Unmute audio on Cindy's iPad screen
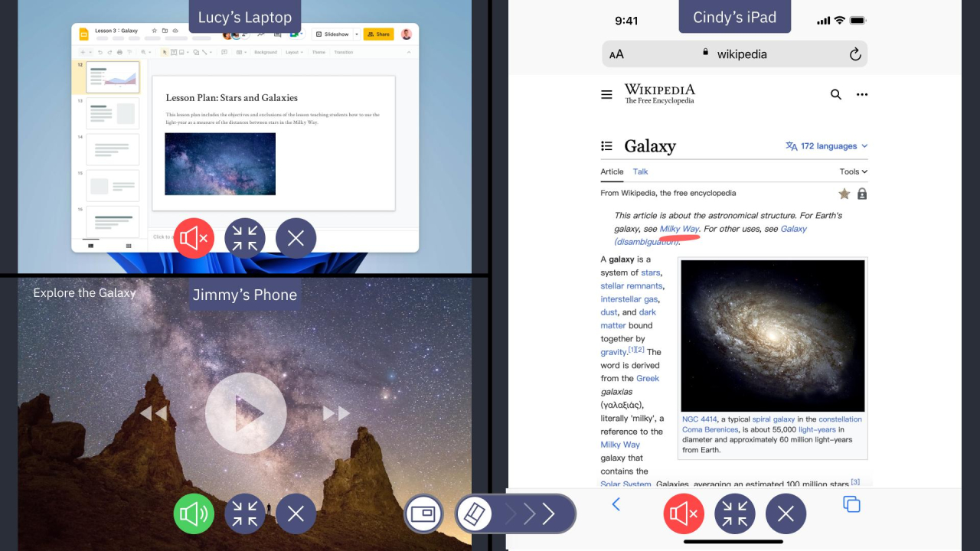This screenshot has width=980, height=551. tap(683, 514)
